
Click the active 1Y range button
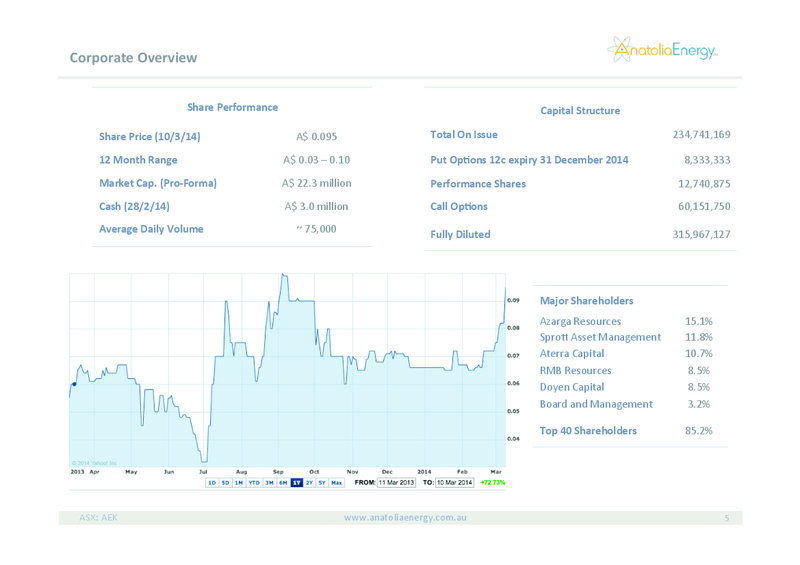[297, 483]
